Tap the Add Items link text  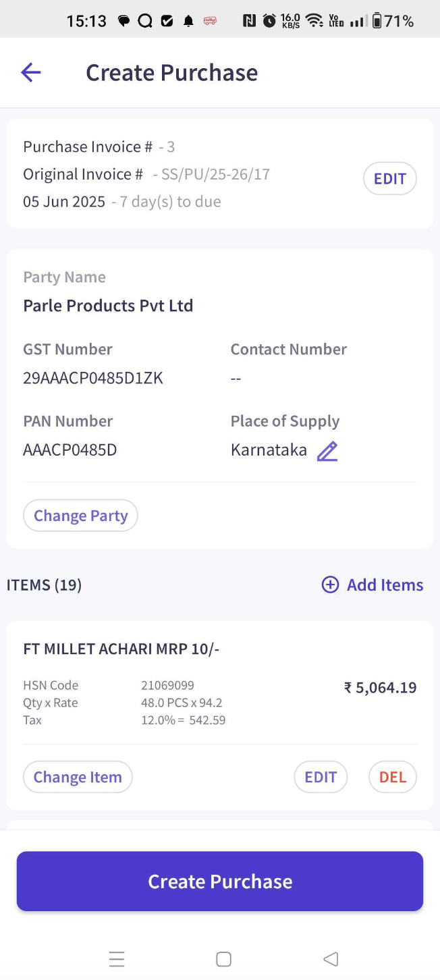(385, 584)
